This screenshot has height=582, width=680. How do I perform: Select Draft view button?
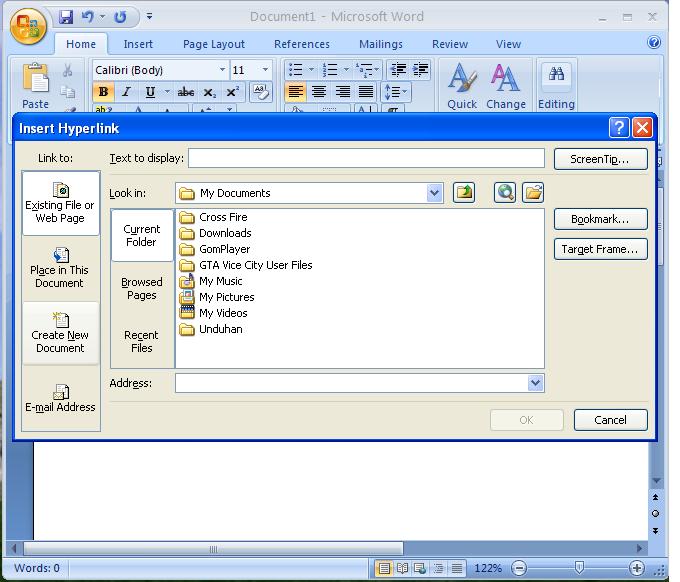[x=456, y=568]
